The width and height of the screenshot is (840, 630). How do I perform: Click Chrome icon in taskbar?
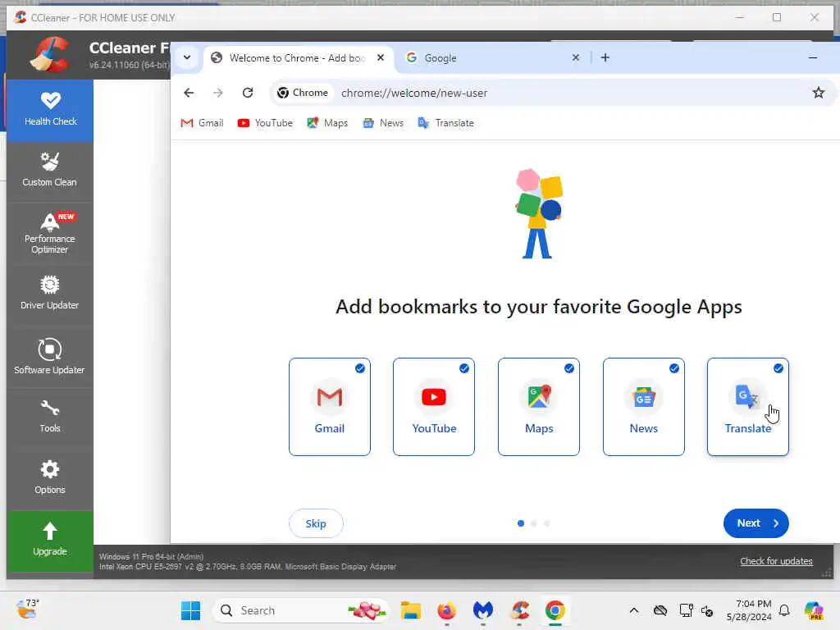coord(555,610)
